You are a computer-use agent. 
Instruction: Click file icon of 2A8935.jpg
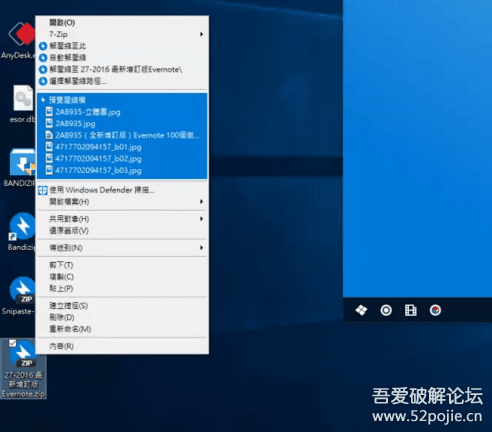[x=49, y=123]
